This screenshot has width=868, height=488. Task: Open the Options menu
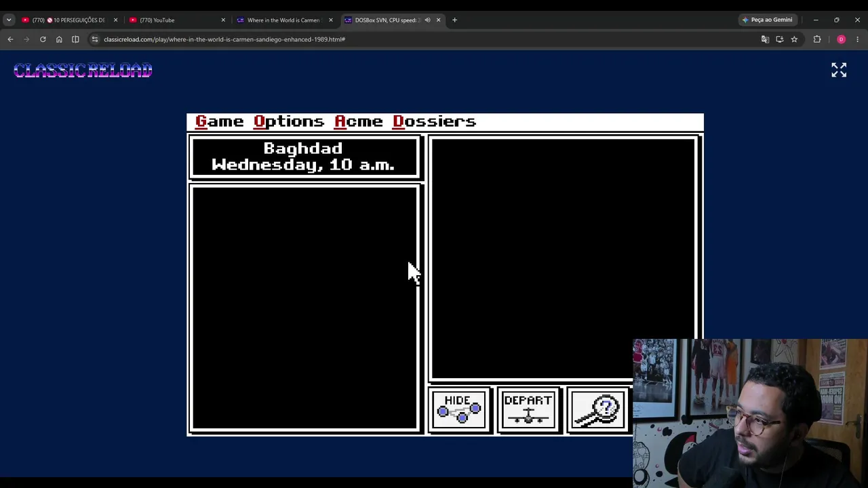point(289,121)
